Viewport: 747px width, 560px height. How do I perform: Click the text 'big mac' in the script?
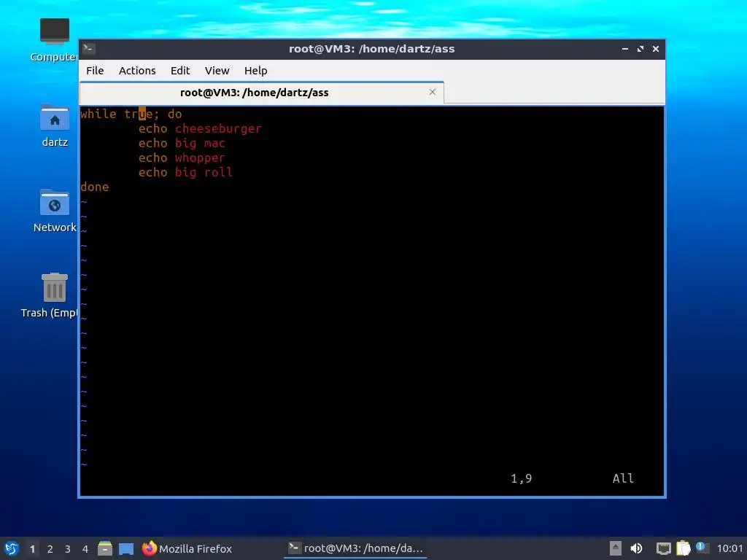click(200, 144)
